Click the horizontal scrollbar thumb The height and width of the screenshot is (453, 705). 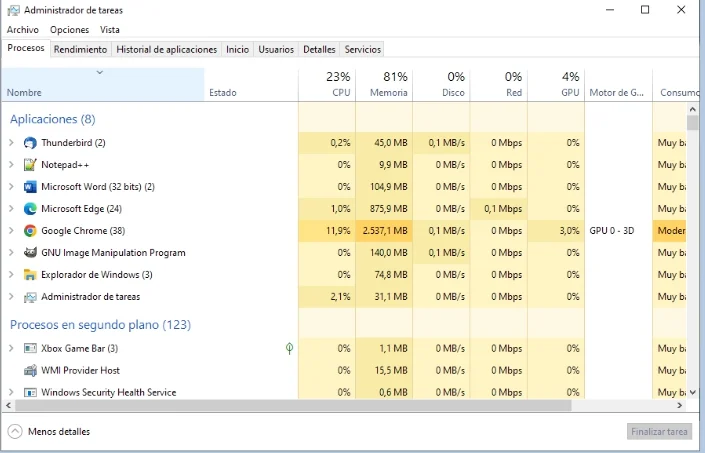[293, 405]
